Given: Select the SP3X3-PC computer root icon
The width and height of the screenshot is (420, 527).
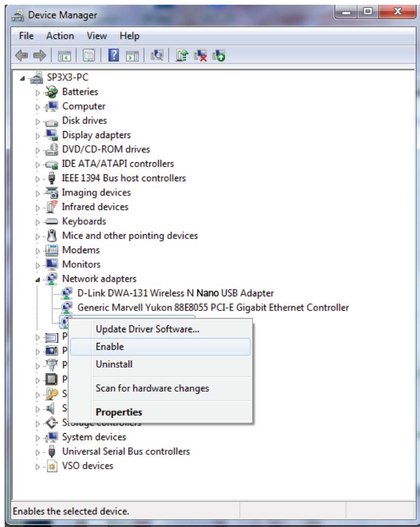Looking at the screenshot, I should click(37, 77).
